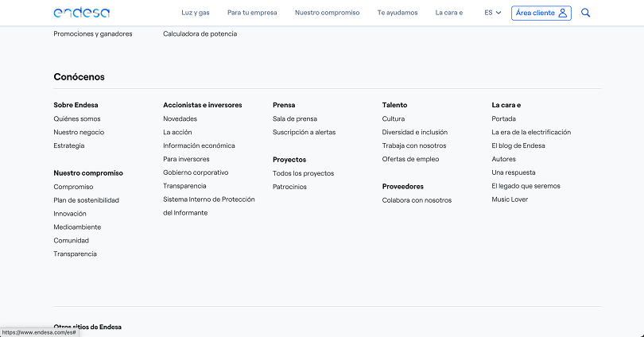The image size is (644, 337).
Task: Open Music Lover link
Action: (x=510, y=199)
